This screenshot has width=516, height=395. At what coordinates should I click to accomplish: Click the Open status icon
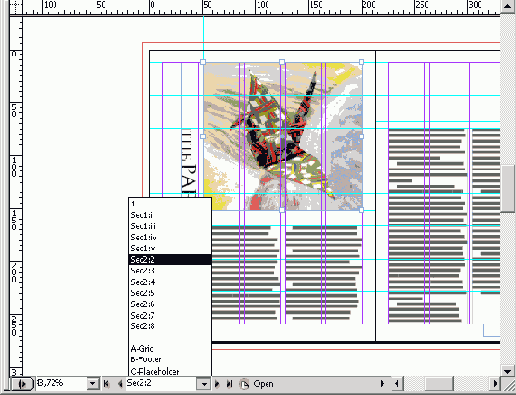coord(244,384)
